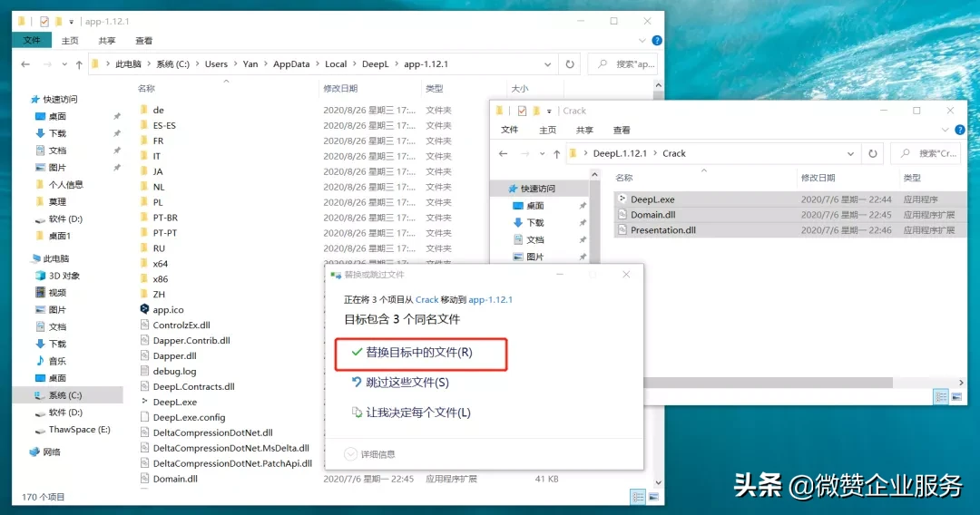Open 文件 tab in Crack window
This screenshot has width=980, height=515.
(x=510, y=130)
